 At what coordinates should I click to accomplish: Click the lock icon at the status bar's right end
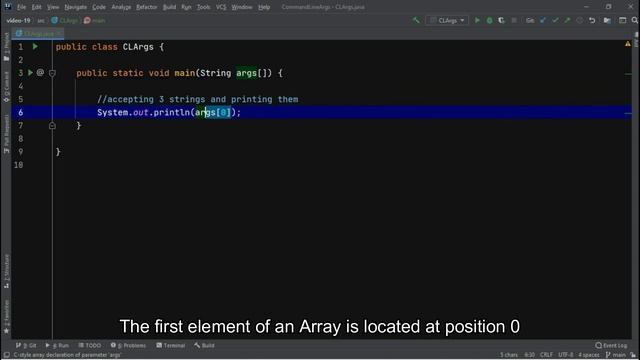point(633,355)
